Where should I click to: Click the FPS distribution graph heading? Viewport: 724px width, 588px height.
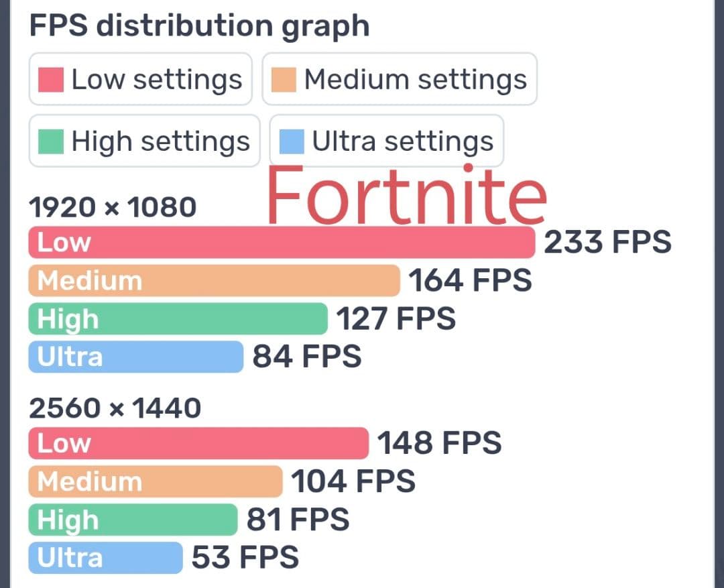click(199, 25)
